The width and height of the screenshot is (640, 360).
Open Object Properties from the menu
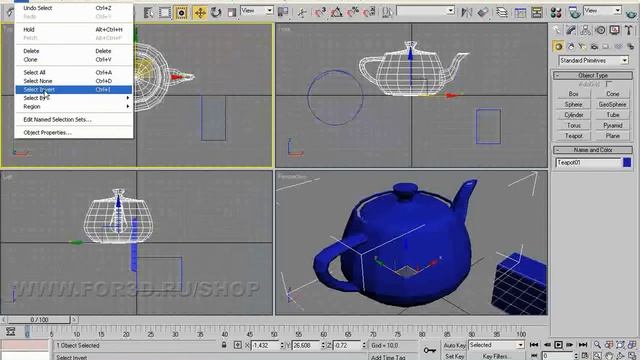[x=73, y=132]
